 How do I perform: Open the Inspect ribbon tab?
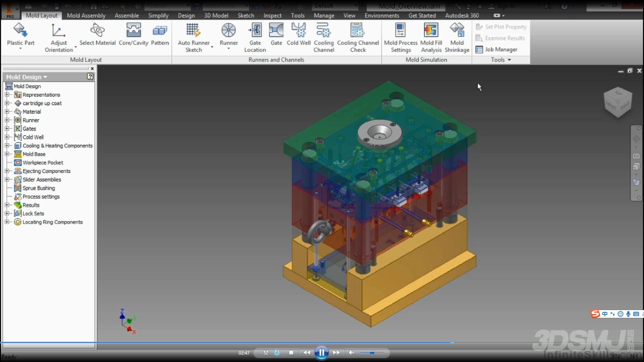272,16
